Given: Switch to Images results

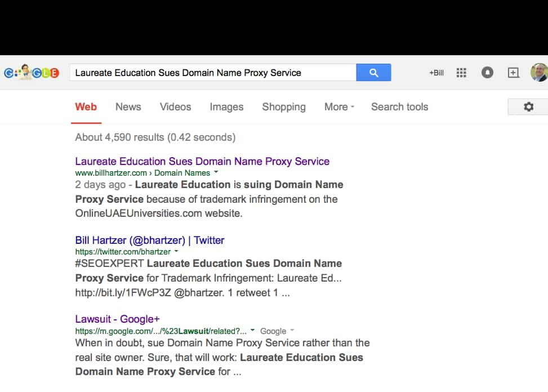Looking at the screenshot, I should (x=226, y=106).
